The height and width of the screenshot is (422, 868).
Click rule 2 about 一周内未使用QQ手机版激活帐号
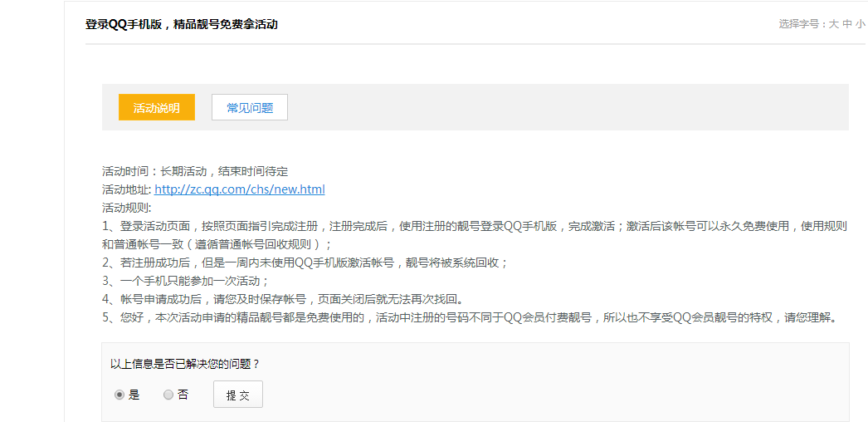click(305, 263)
